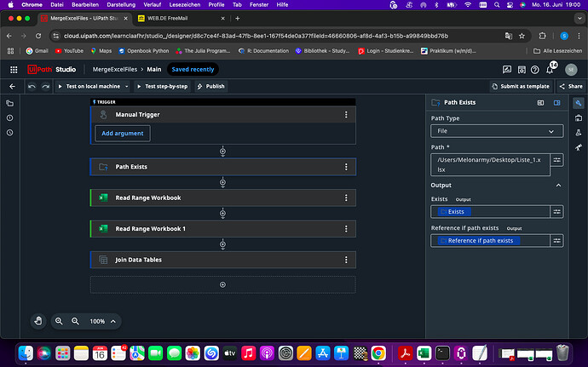Open options for the Exists output field
The height and width of the screenshot is (367, 588).
(556, 212)
